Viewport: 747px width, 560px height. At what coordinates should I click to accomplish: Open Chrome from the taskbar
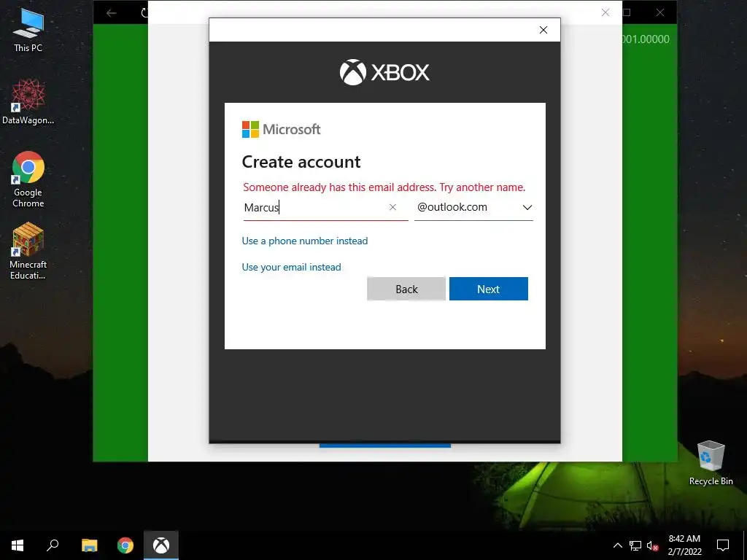pos(125,545)
